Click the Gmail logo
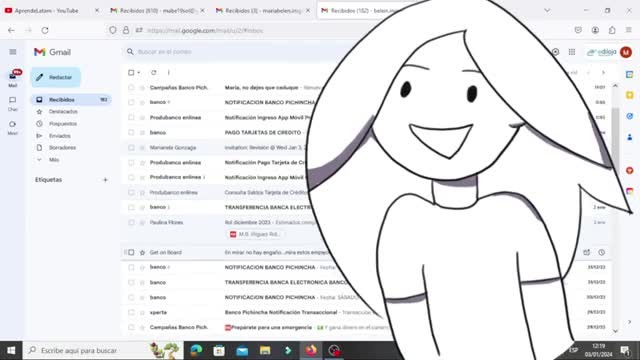The image size is (640, 360). click(x=52, y=52)
